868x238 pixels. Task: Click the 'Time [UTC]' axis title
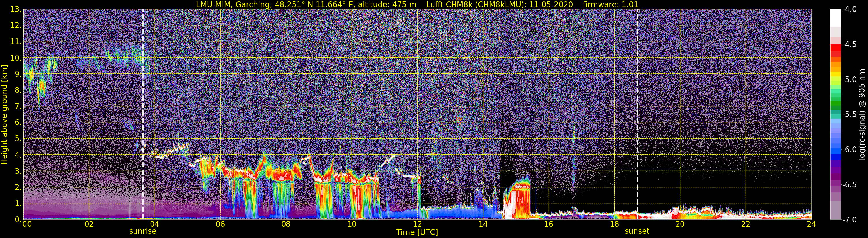[417, 232]
